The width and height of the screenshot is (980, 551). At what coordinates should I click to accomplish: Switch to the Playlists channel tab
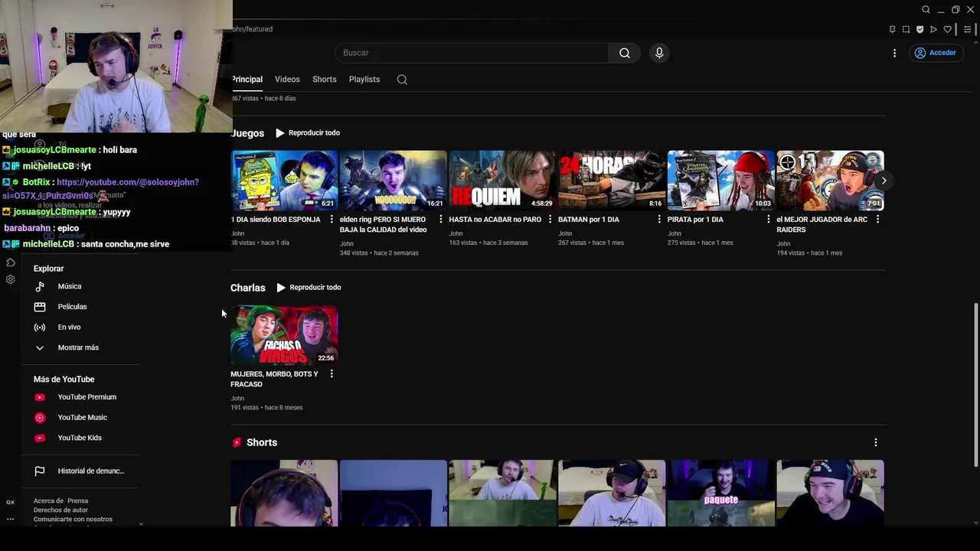click(364, 80)
